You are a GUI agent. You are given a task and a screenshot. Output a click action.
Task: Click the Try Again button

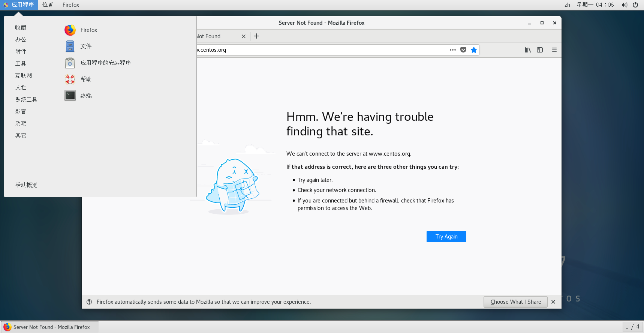click(x=446, y=237)
